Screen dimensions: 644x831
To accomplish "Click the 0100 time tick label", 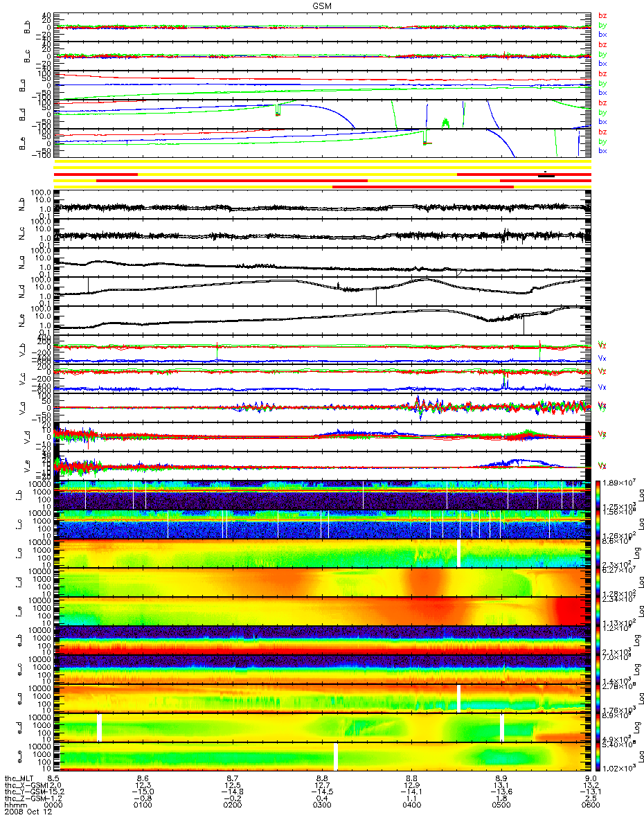I will 142,805.
